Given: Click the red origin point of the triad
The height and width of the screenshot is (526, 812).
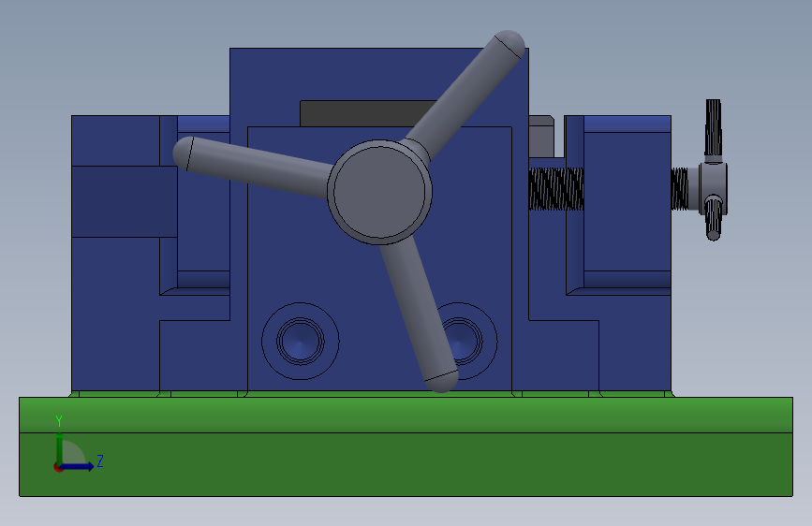Looking at the screenshot, I should coord(58,467).
